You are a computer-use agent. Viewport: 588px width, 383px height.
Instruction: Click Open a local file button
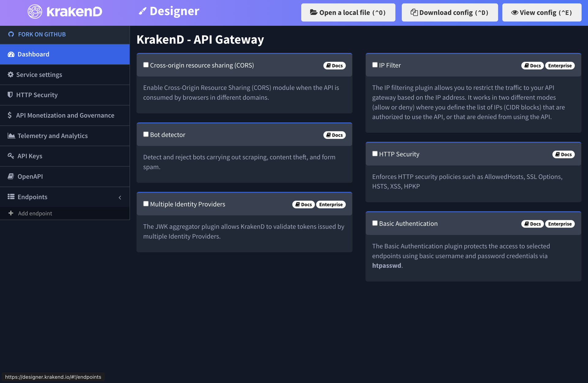(348, 13)
